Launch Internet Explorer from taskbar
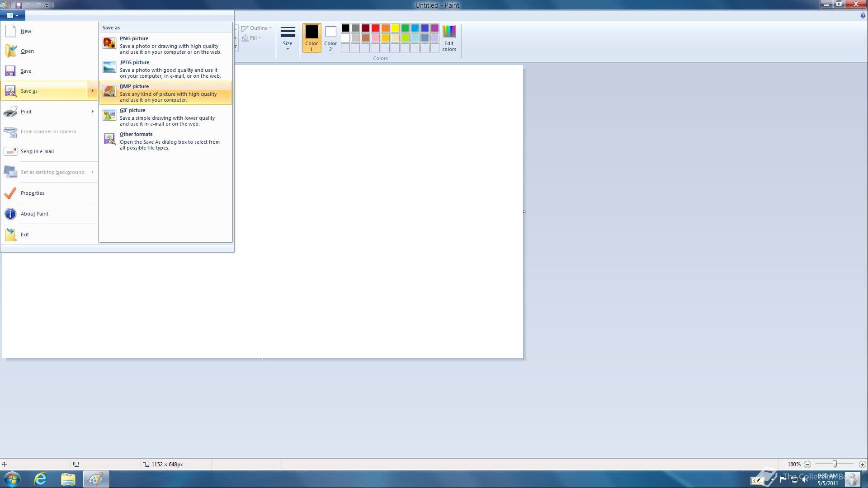 click(41, 479)
